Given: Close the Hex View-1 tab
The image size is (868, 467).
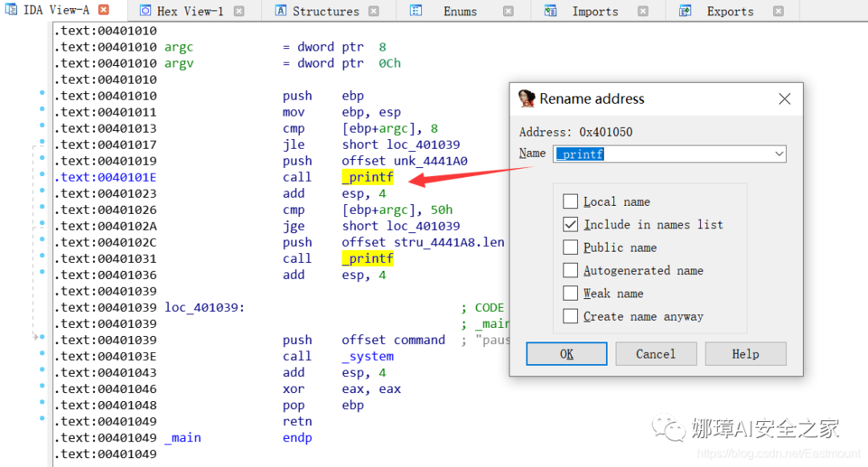Looking at the screenshot, I should coord(240,11).
